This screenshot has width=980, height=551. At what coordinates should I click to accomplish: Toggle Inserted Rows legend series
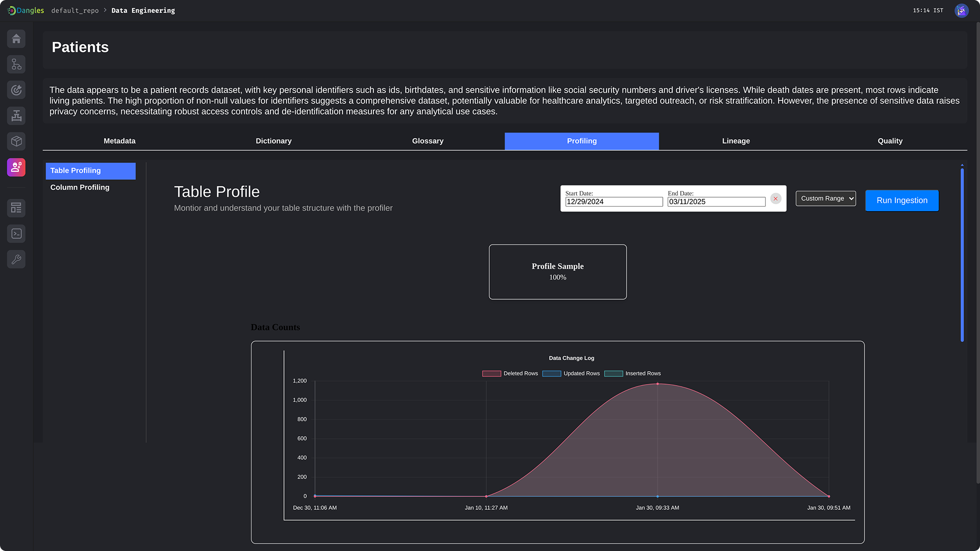pos(632,374)
